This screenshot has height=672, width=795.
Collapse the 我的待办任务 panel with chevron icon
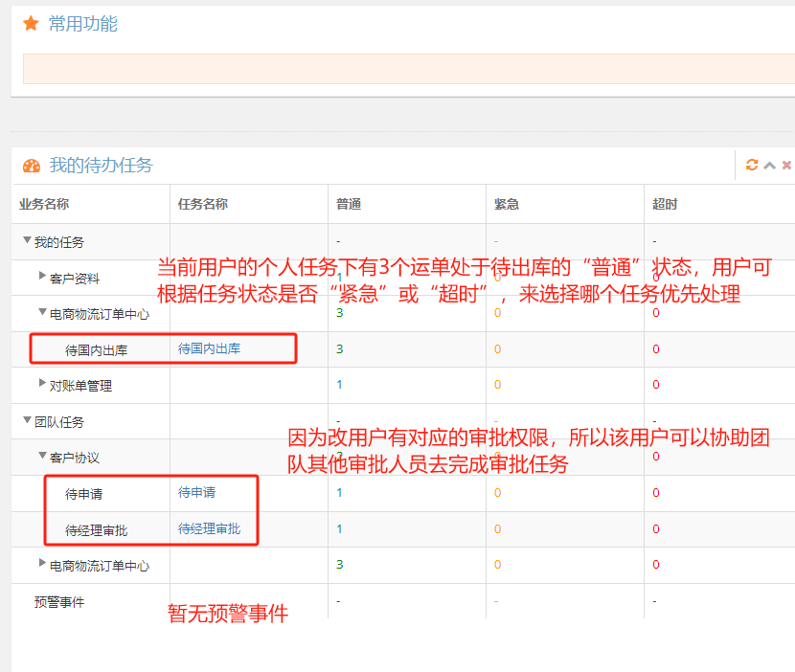point(769,165)
